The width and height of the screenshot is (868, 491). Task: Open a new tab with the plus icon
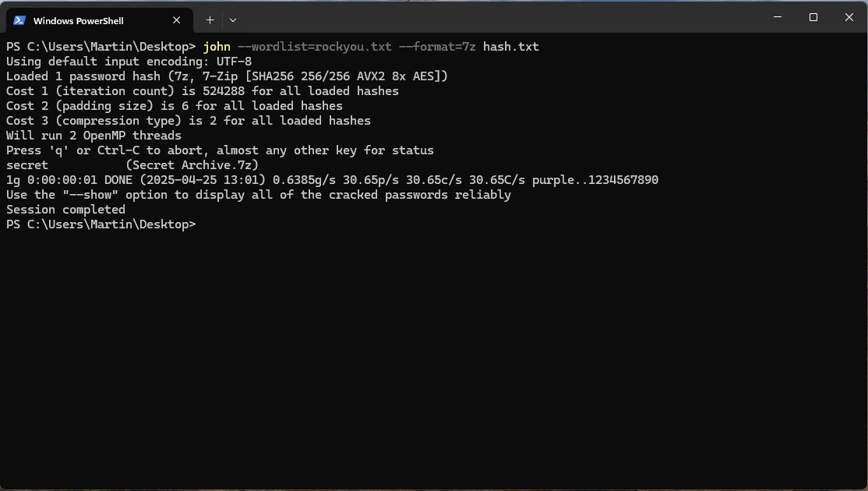(210, 20)
